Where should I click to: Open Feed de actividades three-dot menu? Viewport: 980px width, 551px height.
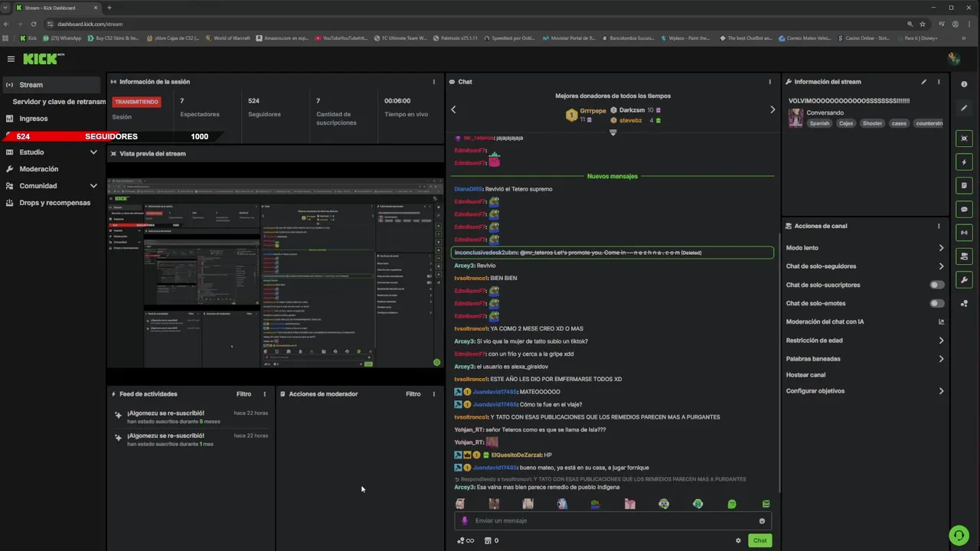[265, 394]
